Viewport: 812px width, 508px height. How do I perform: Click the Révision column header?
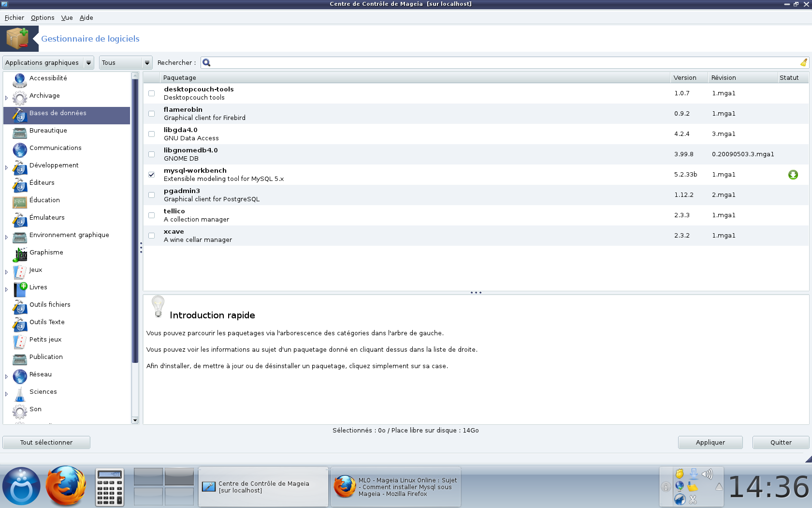tap(742, 77)
